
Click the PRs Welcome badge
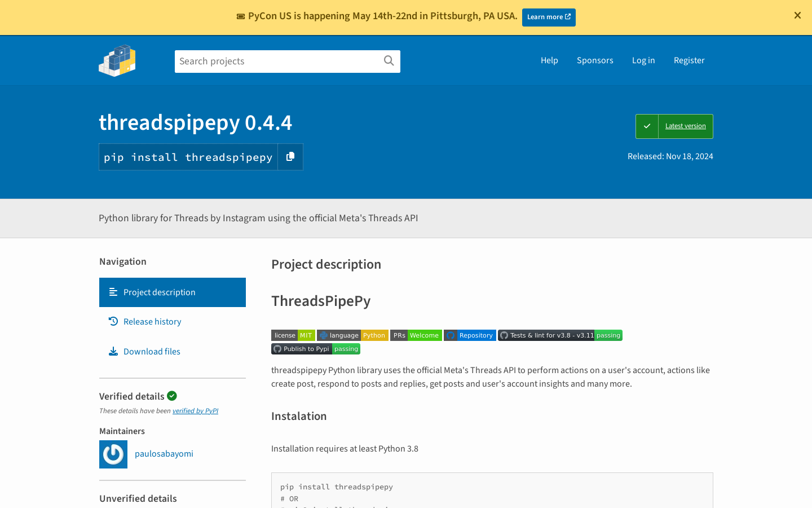pyautogui.click(x=416, y=335)
